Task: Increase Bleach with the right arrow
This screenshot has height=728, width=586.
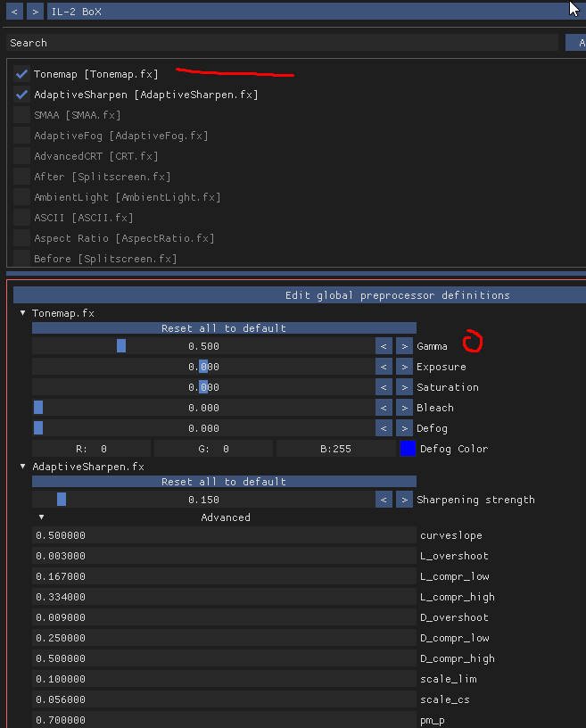Action: pyautogui.click(x=404, y=408)
